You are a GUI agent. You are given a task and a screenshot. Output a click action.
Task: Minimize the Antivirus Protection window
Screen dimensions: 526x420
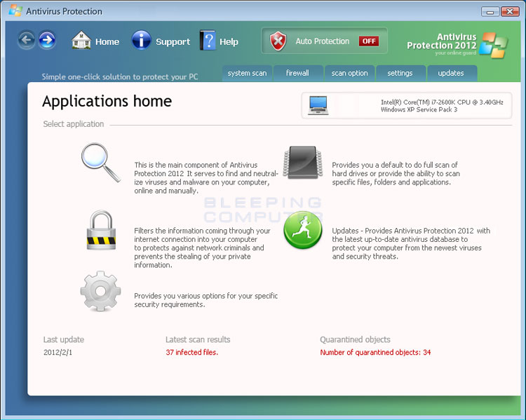490,12
